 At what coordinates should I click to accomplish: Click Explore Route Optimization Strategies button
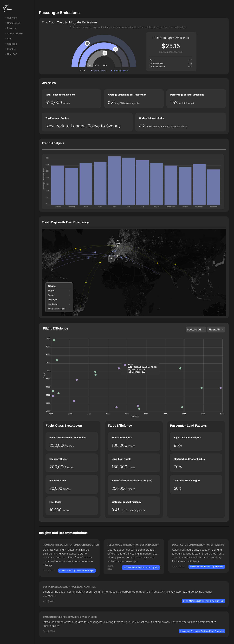[x=77, y=570]
